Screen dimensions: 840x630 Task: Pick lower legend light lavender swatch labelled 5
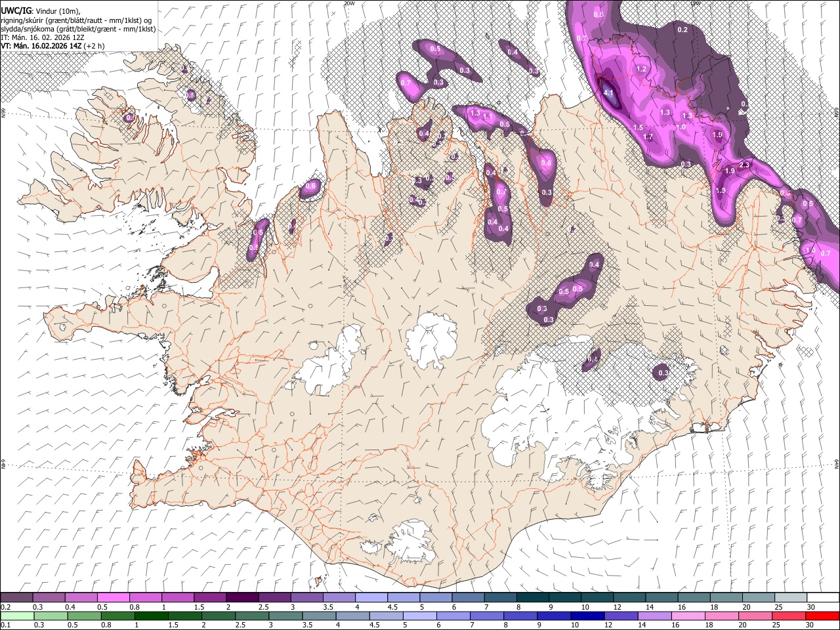pos(419,616)
